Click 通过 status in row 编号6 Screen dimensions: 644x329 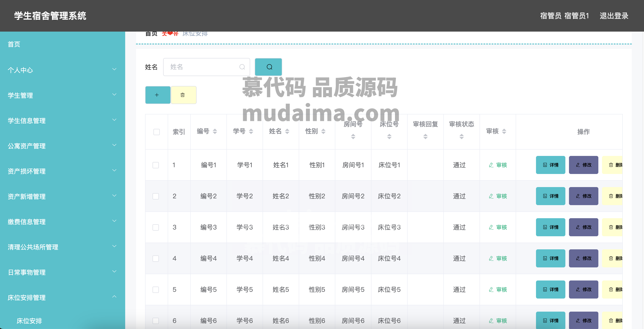click(459, 320)
